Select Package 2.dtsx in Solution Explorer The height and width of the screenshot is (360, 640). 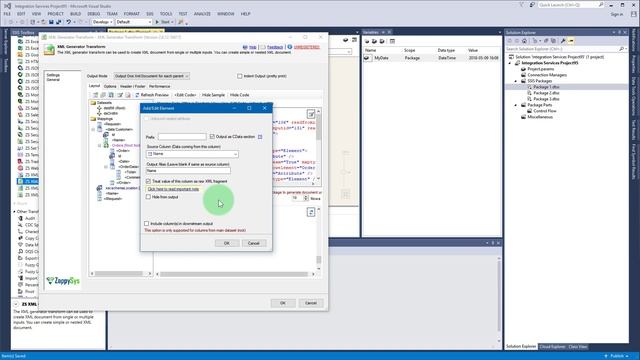coord(546,93)
